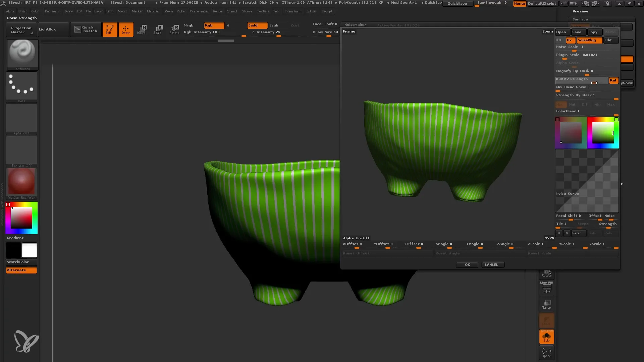Select the Scale tool in toolbar
Screen dimensions: 644x362
(x=157, y=29)
